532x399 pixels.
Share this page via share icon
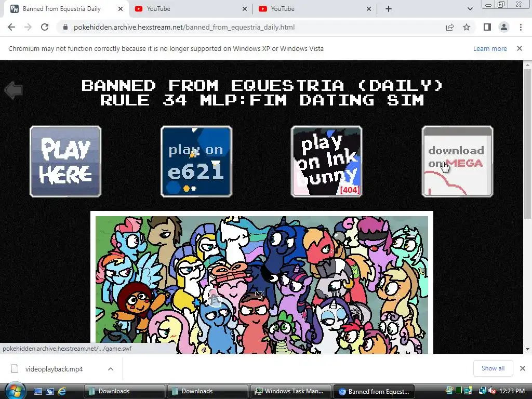click(450, 27)
